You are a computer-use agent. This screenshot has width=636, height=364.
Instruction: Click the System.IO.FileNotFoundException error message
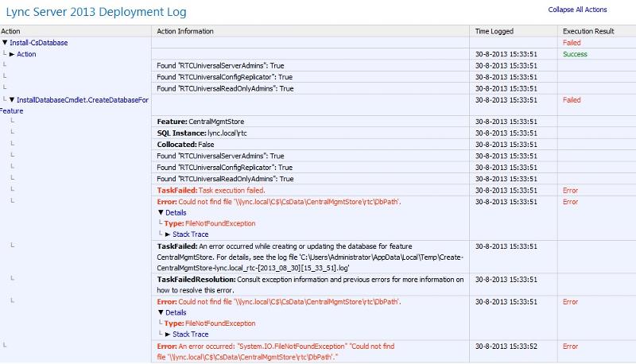[276, 351]
